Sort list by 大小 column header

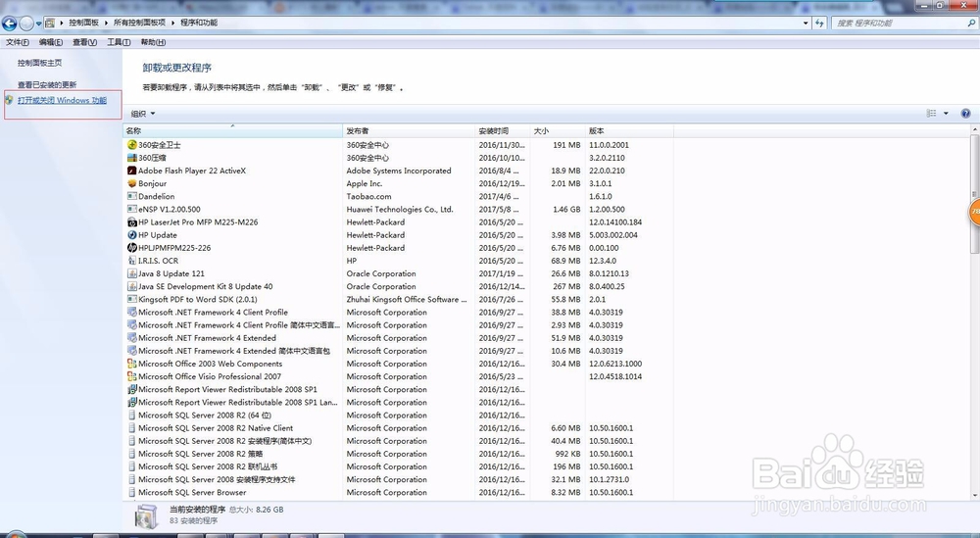coord(558,131)
